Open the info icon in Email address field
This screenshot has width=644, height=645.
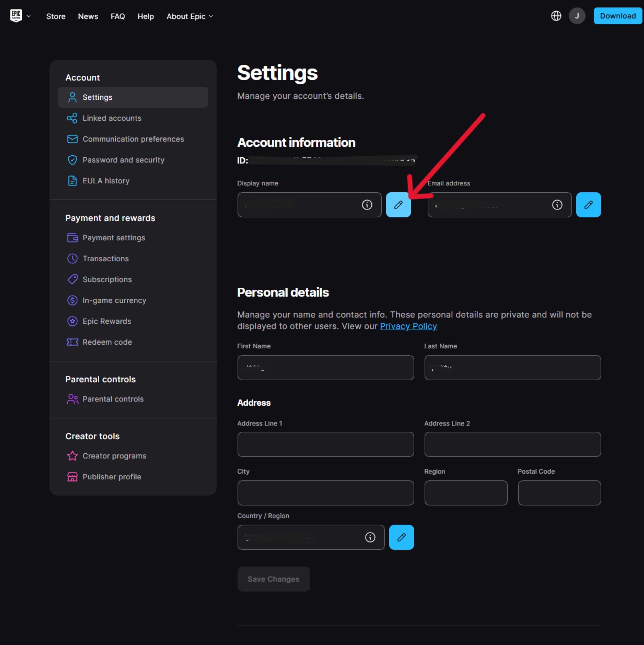pyautogui.click(x=557, y=205)
